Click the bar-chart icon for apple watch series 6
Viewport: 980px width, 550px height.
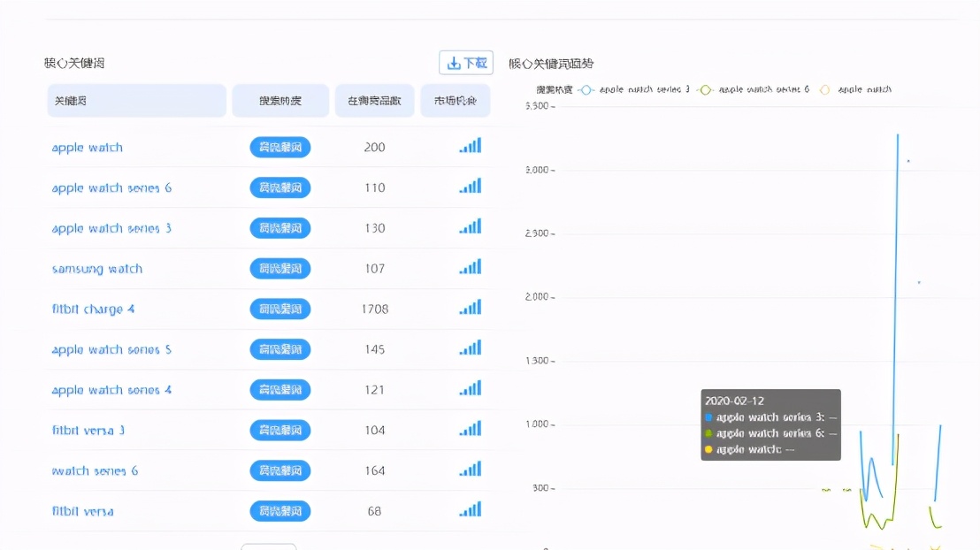(x=470, y=187)
